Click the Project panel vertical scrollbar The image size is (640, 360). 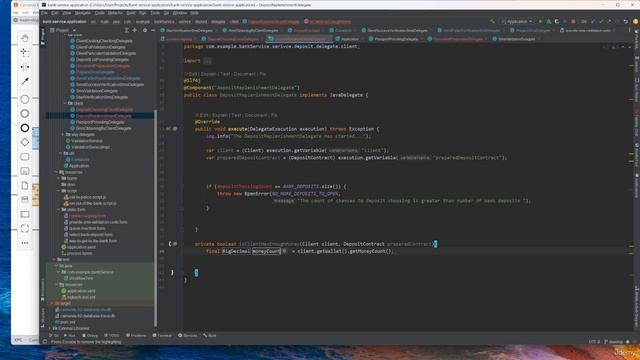(156, 218)
